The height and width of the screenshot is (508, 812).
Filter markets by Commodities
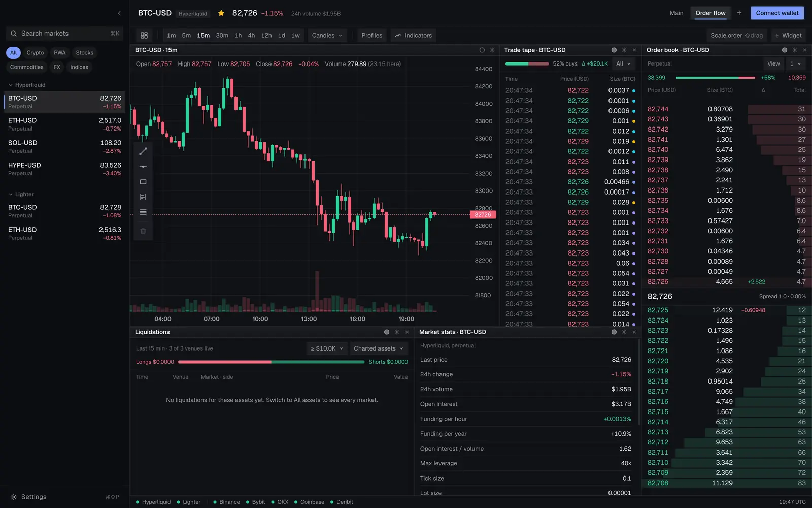click(x=27, y=67)
